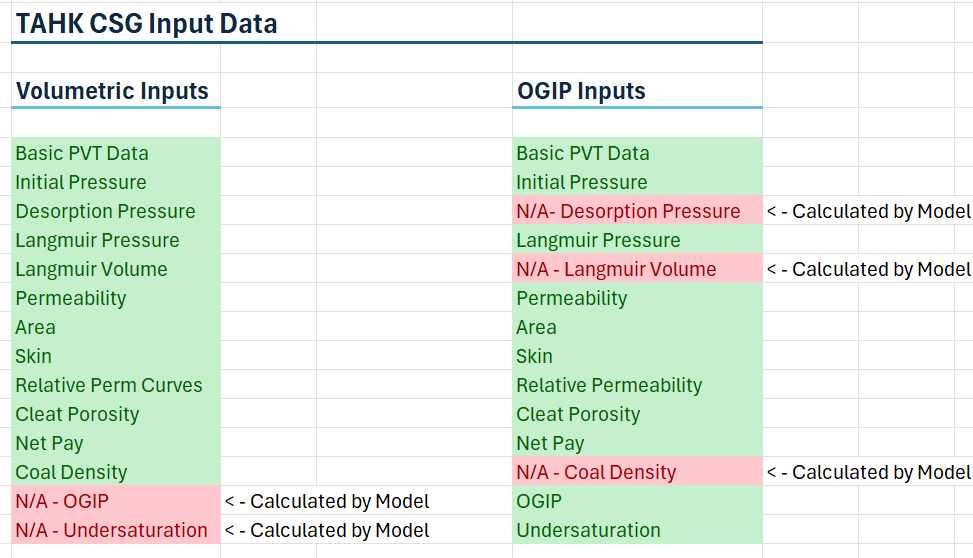Screen dimensions: 973x558
Task: Select the Relative Permeability cell
Action: tap(609, 385)
